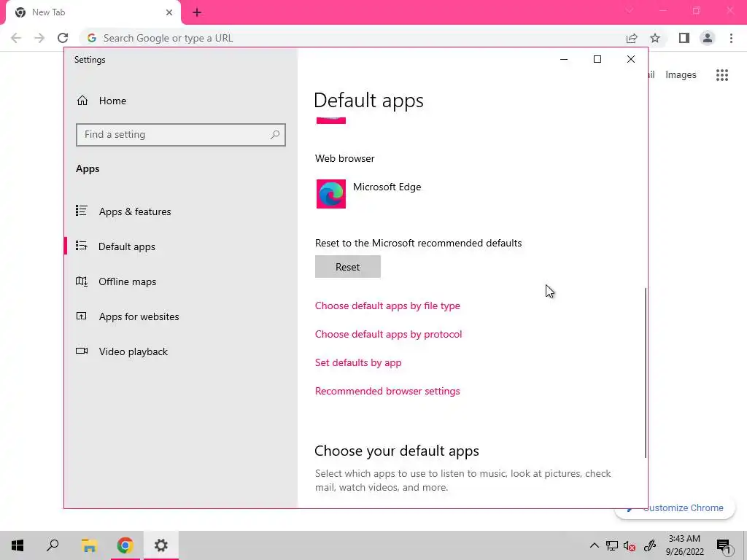Select the New Tab tab in Chrome
The image size is (747, 560).
click(x=93, y=13)
